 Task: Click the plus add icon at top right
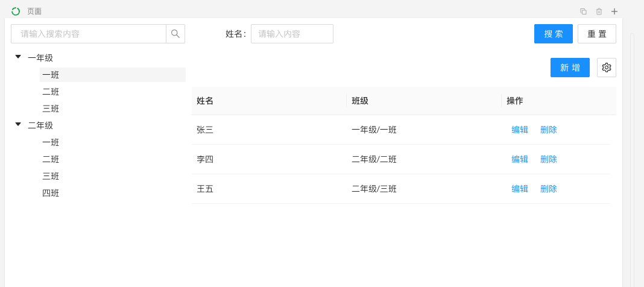[614, 11]
